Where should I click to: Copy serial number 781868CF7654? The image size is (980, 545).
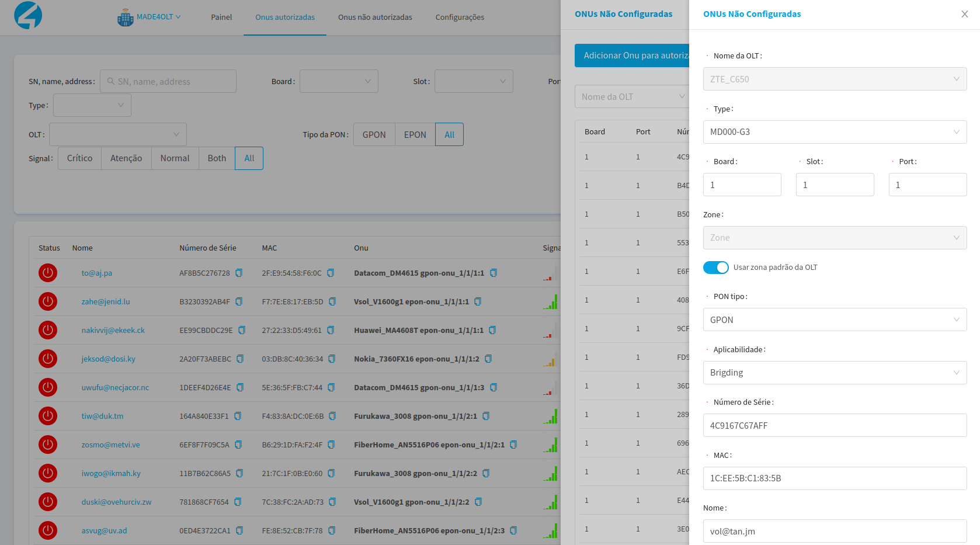pos(238,502)
